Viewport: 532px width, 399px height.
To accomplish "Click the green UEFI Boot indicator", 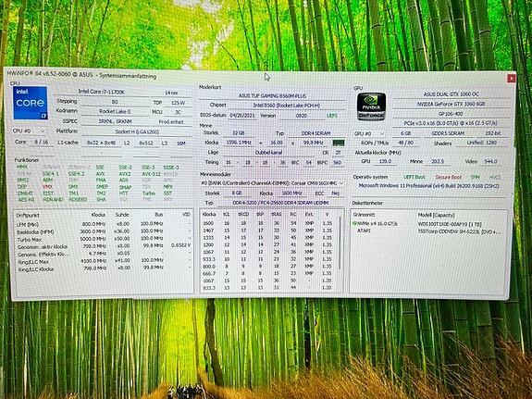I will [414, 177].
